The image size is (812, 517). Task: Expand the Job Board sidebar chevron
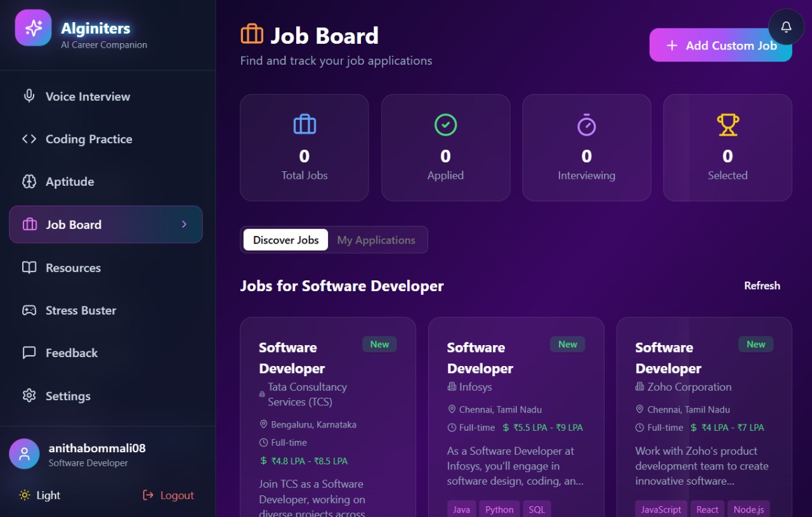[x=184, y=224]
